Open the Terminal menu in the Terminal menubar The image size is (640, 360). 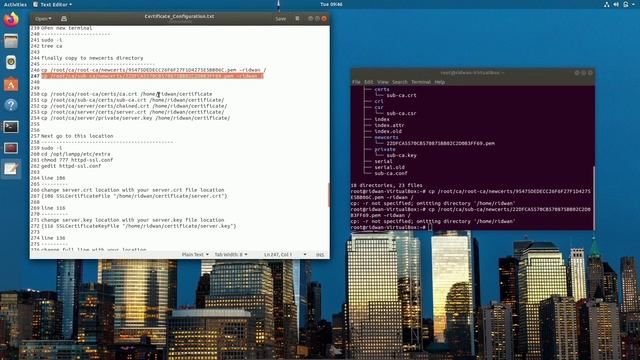click(421, 82)
